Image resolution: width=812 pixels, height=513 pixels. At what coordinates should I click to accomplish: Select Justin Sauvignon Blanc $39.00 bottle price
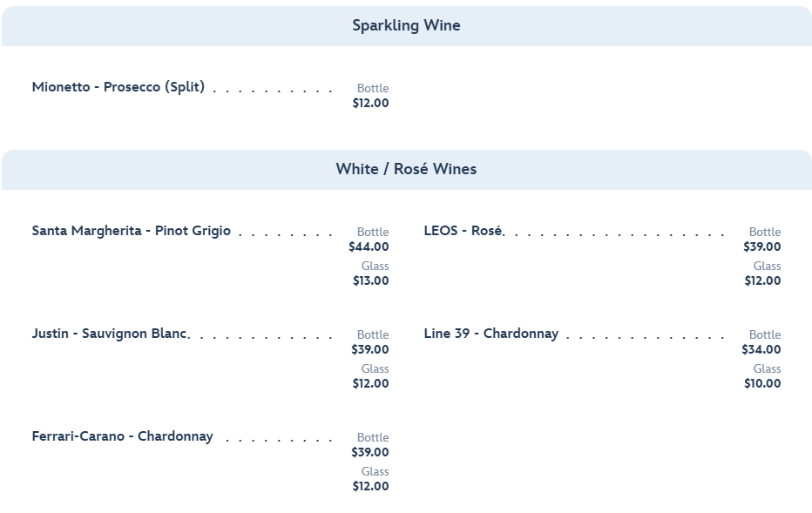pyautogui.click(x=370, y=350)
